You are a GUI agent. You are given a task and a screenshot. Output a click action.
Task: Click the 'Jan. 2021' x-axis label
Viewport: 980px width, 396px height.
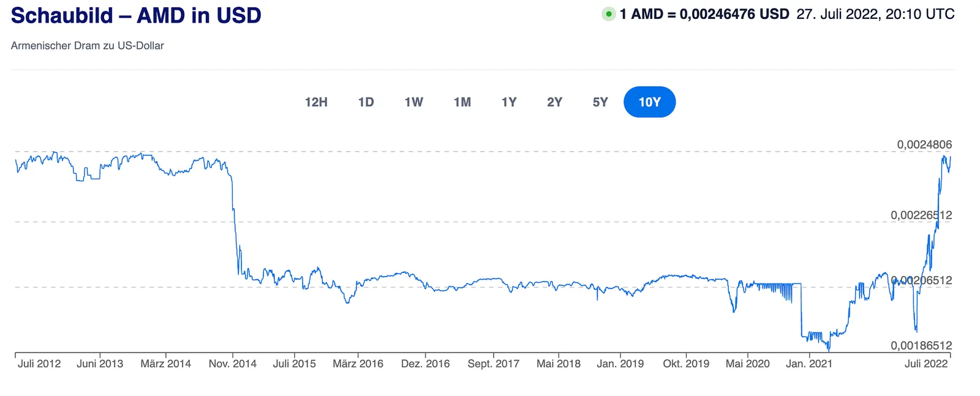809,364
